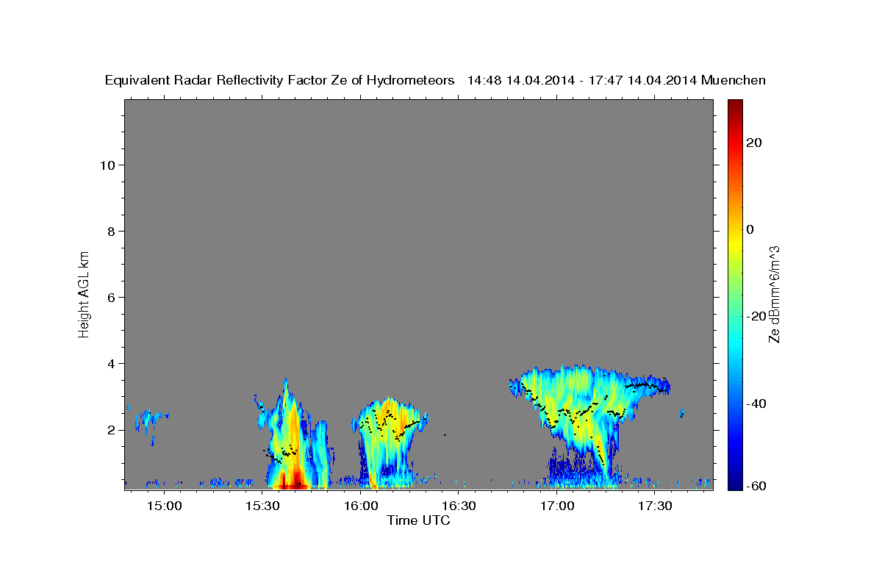Click the red high-reflectivity core near 15:40
This screenshot has height=588, width=882.
pyautogui.click(x=294, y=481)
